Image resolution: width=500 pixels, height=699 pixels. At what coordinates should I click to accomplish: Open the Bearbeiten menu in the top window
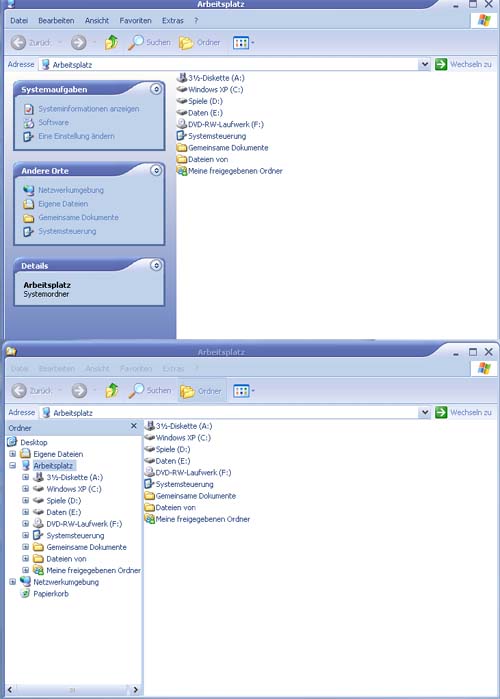(x=56, y=21)
